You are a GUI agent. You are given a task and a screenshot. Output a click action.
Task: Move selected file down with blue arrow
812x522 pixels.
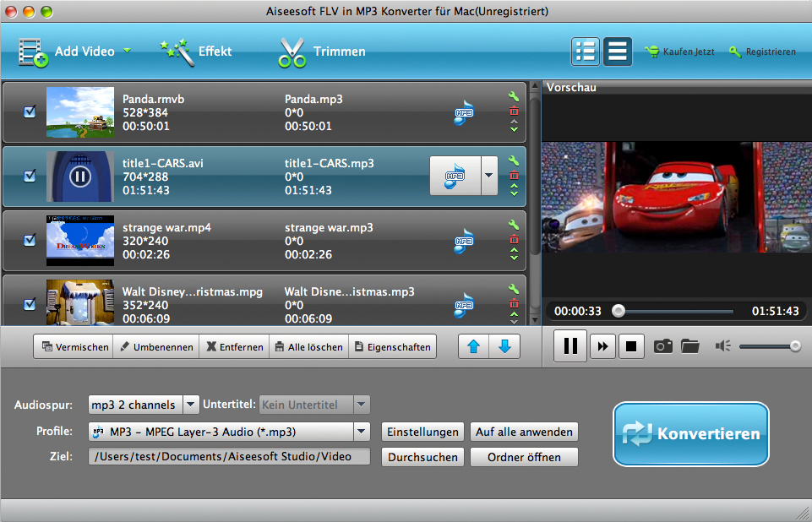pos(504,346)
